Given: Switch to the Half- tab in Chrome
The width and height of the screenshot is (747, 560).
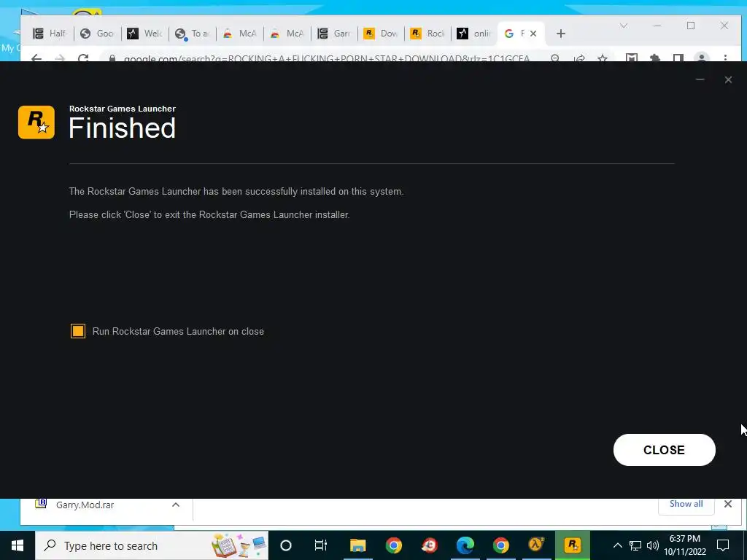Looking at the screenshot, I should (x=50, y=34).
